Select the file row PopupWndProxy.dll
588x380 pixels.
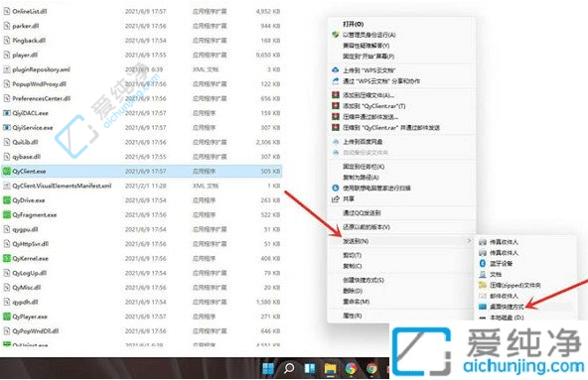(x=142, y=84)
